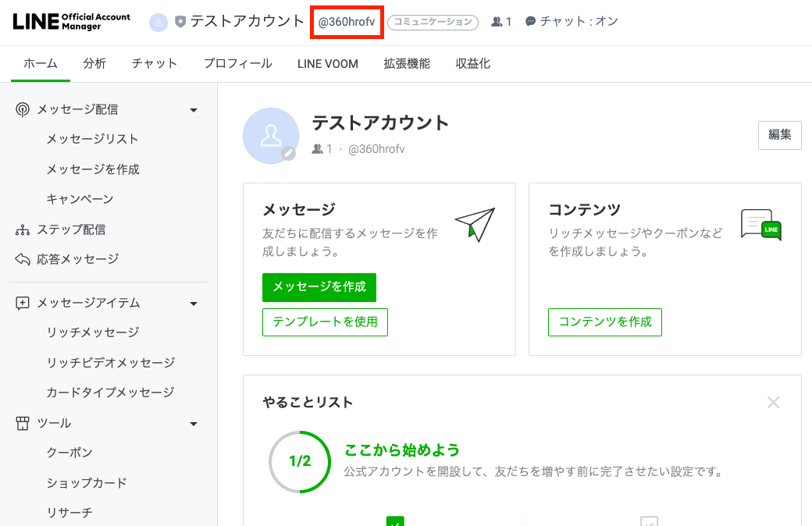Click the 1/2 progress circle
This screenshot has width=812, height=526.
300,462
